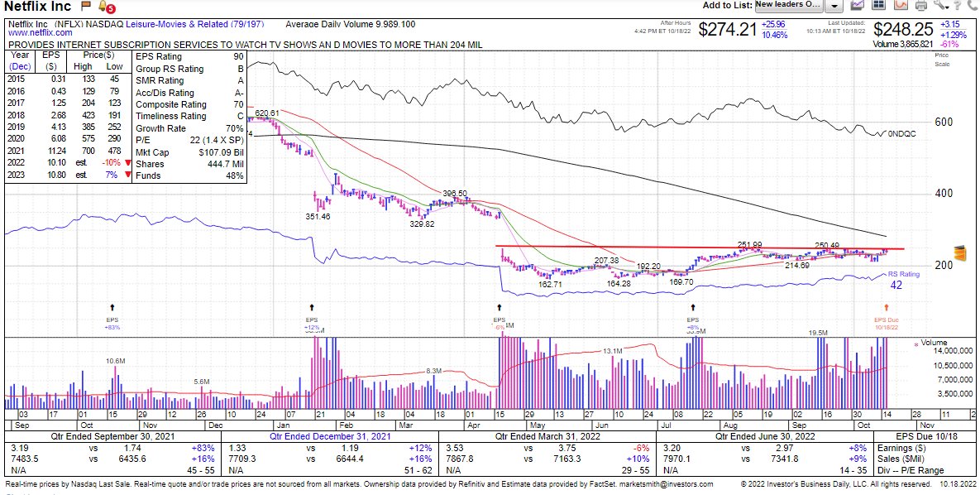Click the line chart icon in top toolbar
980x495 pixels.
tap(858, 5)
